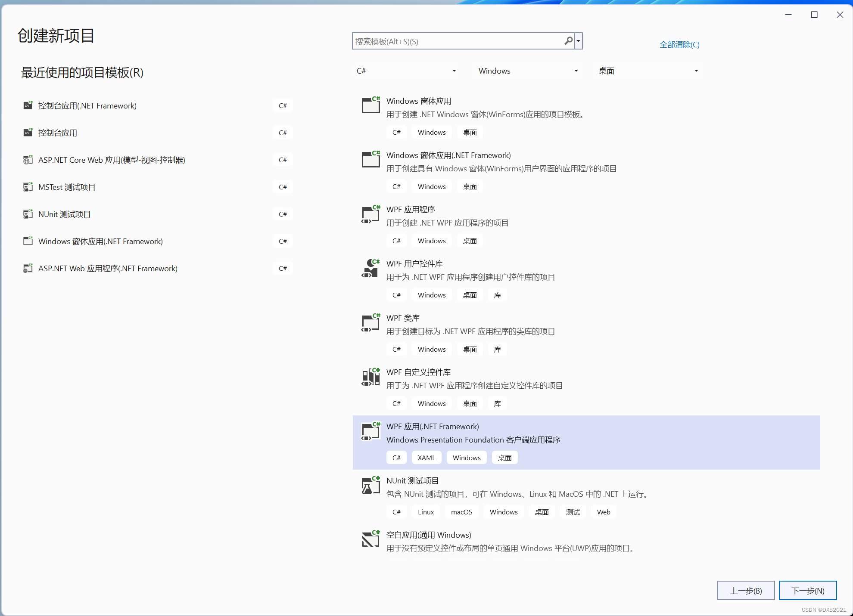The image size is (853, 616).
Task: Click Windows tag under WPF 类库
Action: coord(432,349)
